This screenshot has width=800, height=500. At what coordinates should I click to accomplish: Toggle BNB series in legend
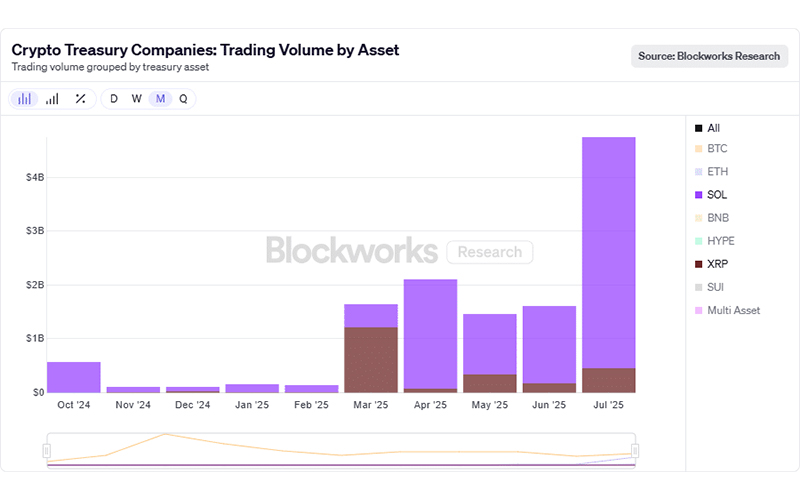[712, 218]
